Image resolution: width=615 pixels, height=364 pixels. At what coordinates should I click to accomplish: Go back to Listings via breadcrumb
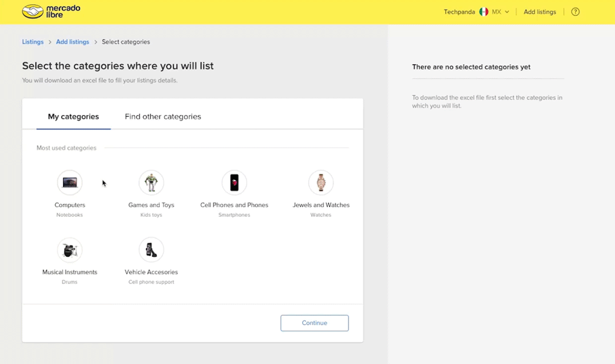pyautogui.click(x=33, y=42)
